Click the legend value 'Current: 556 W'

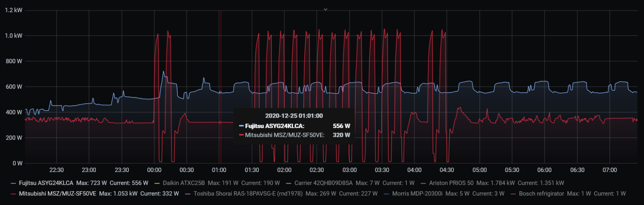[129, 183]
